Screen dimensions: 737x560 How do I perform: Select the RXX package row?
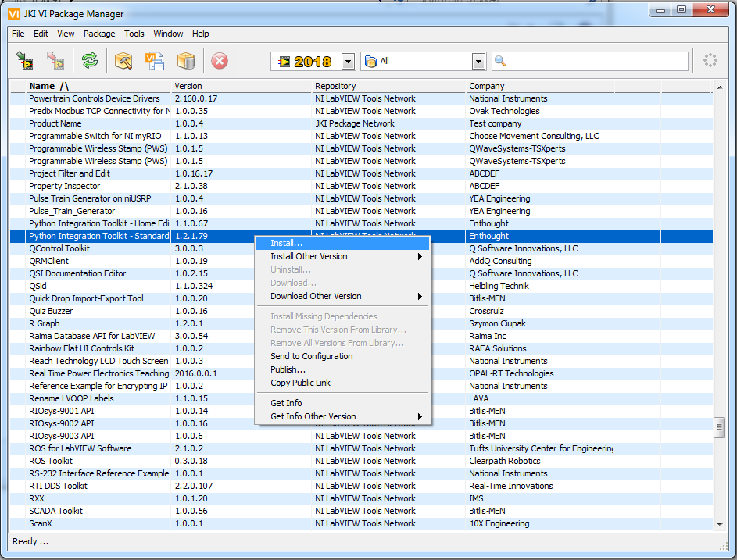tap(361, 498)
